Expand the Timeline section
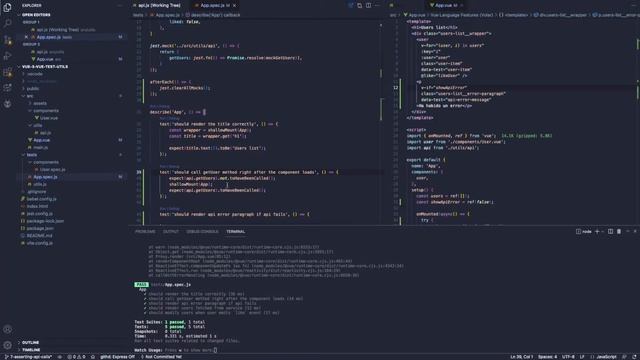 pyautogui.click(x=31, y=350)
